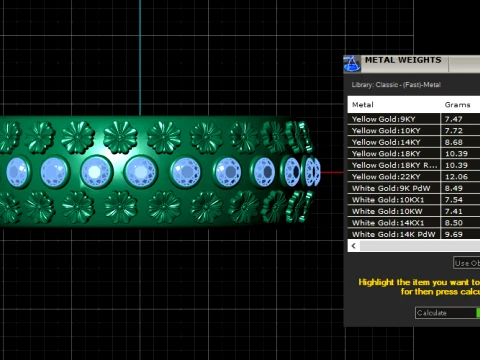Click the 7.41 grams value
The width and height of the screenshot is (480, 360).
pos(453,211)
